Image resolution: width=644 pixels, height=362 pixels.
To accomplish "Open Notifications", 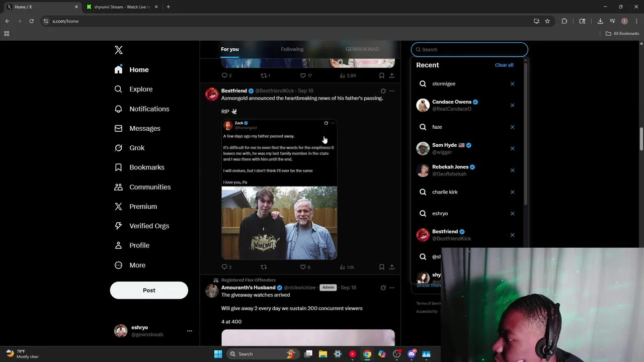I will click(x=142, y=109).
